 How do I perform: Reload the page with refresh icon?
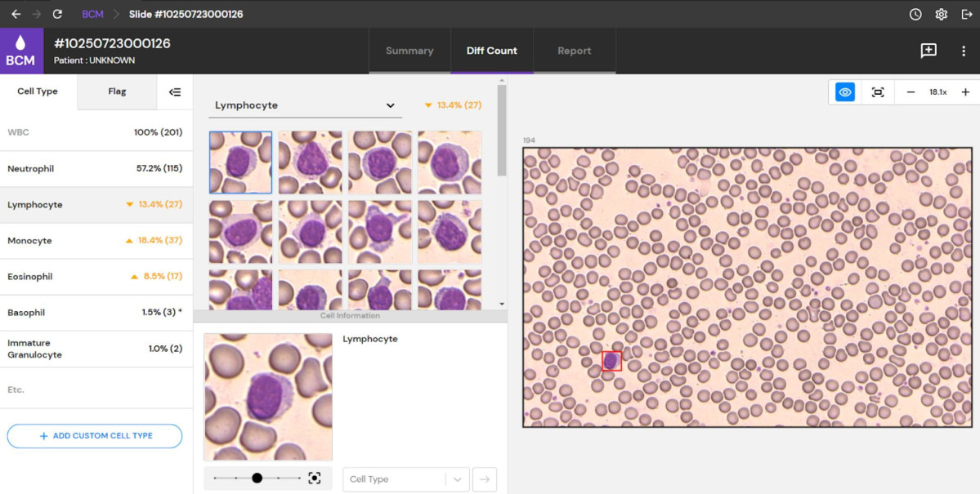[57, 14]
